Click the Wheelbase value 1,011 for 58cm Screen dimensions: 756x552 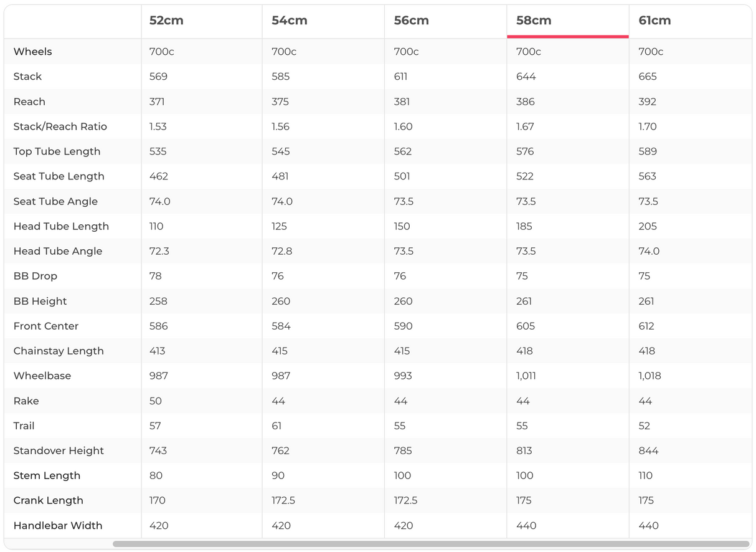[x=526, y=376]
